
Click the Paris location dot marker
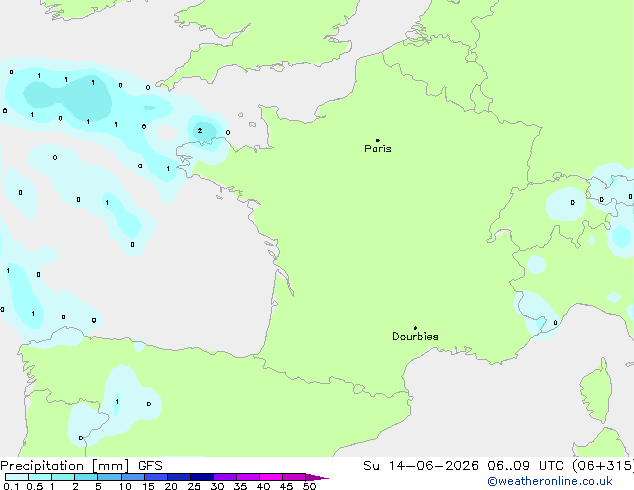click(378, 140)
